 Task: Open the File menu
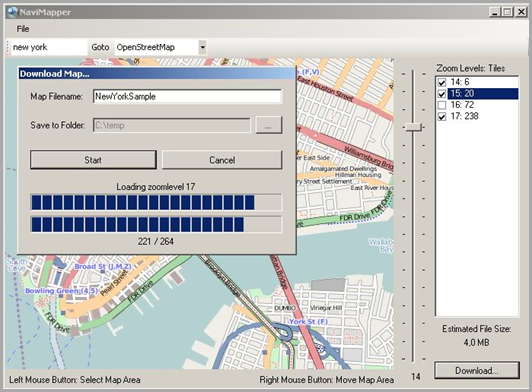[23, 29]
